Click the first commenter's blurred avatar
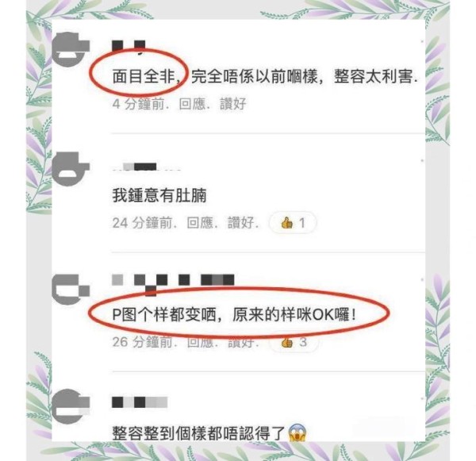476x461 pixels. pyautogui.click(x=71, y=49)
